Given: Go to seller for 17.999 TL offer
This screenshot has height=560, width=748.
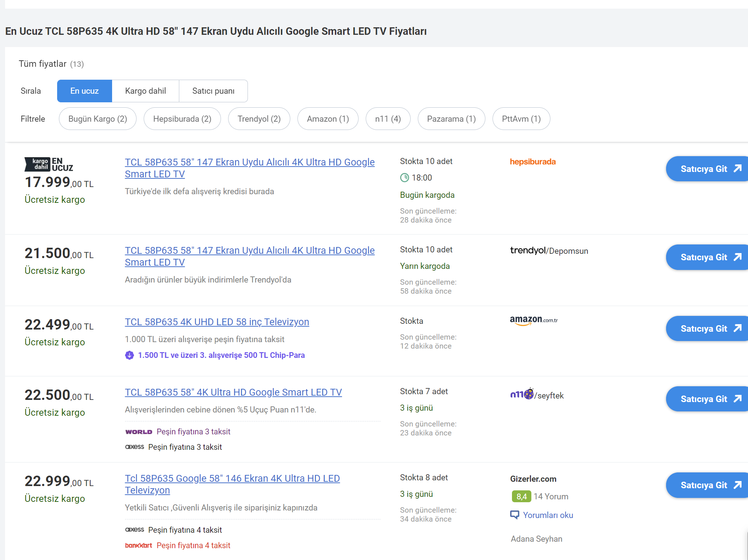Looking at the screenshot, I should 707,169.
